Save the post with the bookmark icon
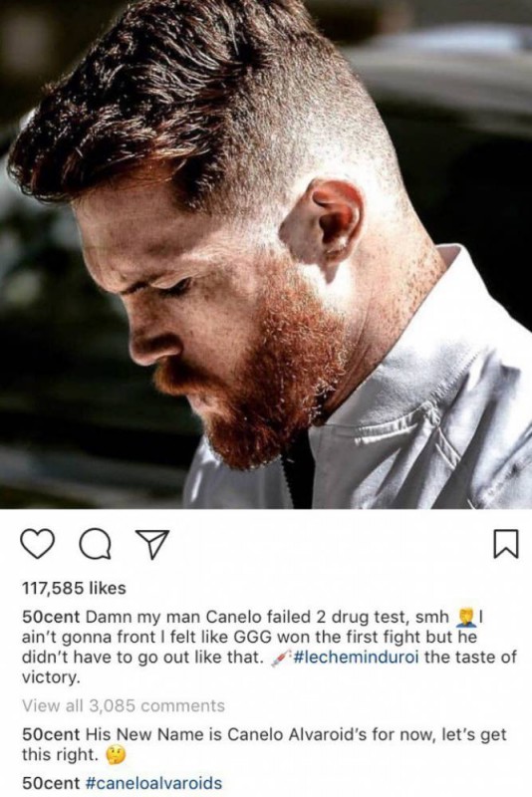The width and height of the screenshot is (532, 797). point(506,544)
